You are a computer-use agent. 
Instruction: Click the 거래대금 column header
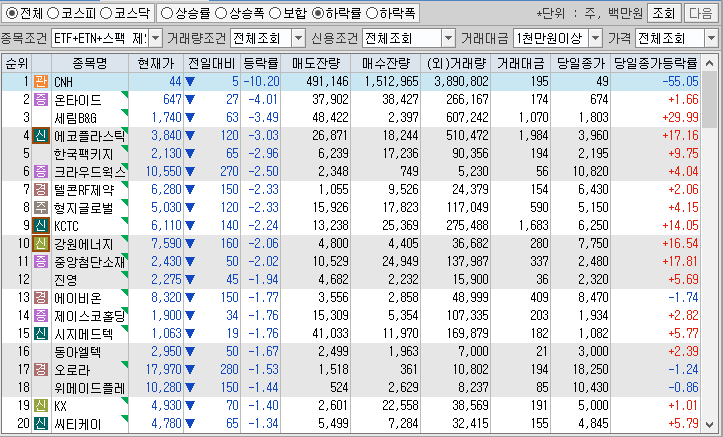(x=521, y=64)
